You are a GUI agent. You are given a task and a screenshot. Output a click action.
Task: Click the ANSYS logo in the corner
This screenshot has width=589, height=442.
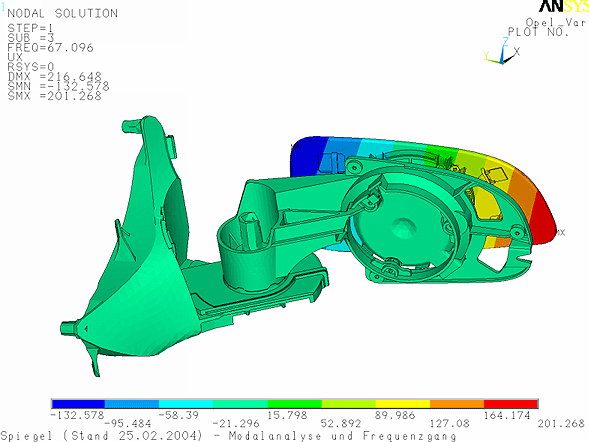pos(564,6)
